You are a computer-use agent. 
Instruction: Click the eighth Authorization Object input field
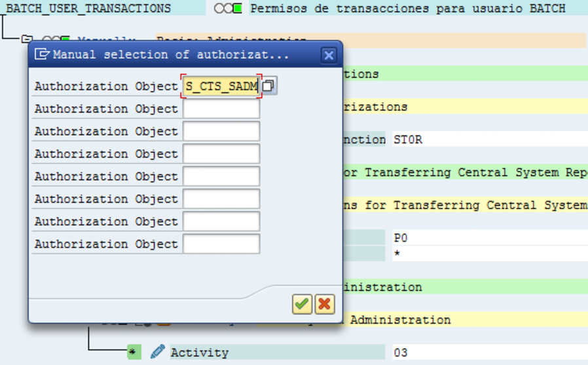[x=221, y=244]
